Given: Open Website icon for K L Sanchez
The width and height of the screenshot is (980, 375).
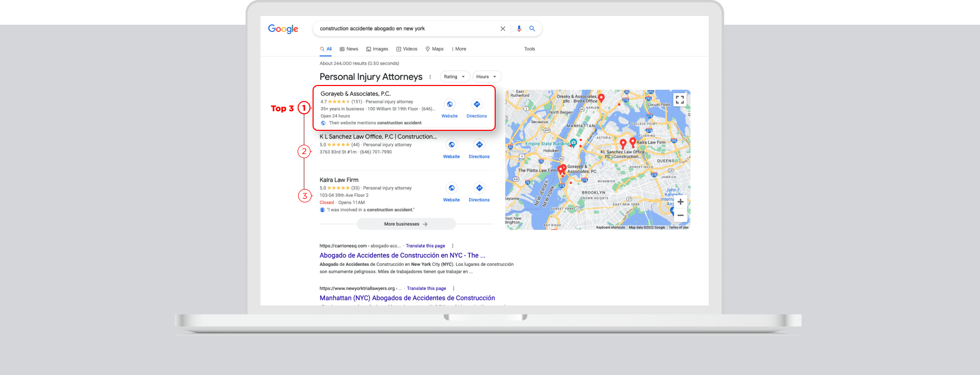Looking at the screenshot, I should point(452,145).
